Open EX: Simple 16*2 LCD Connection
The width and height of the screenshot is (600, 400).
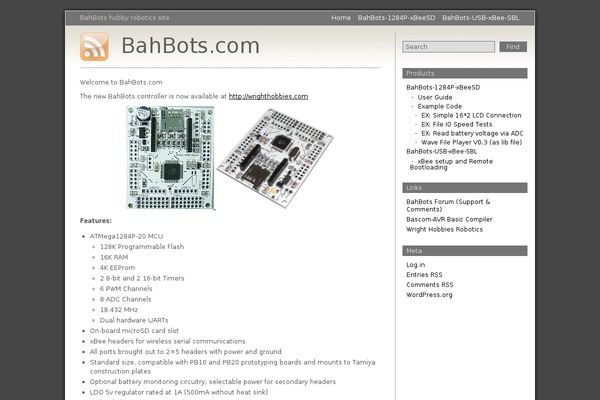(471, 115)
